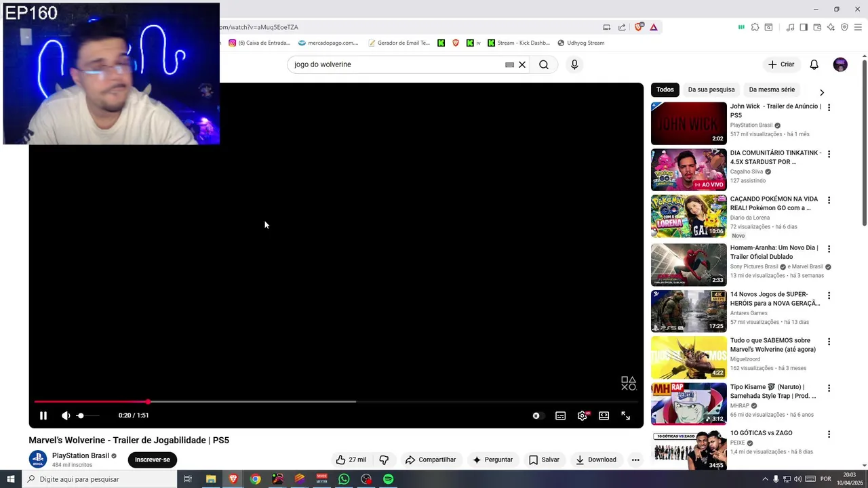
Task: Save video with Salvar button
Action: [544, 460]
